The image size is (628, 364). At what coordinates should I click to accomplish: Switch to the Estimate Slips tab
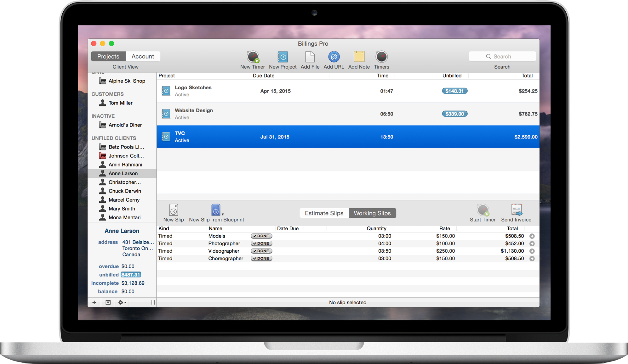click(x=324, y=213)
